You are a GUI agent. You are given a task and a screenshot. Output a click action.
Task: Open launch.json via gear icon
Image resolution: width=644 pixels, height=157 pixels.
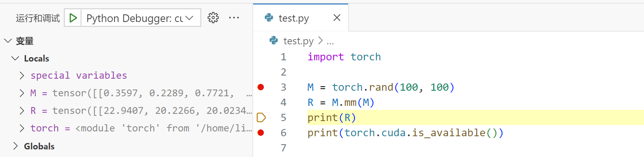[213, 18]
